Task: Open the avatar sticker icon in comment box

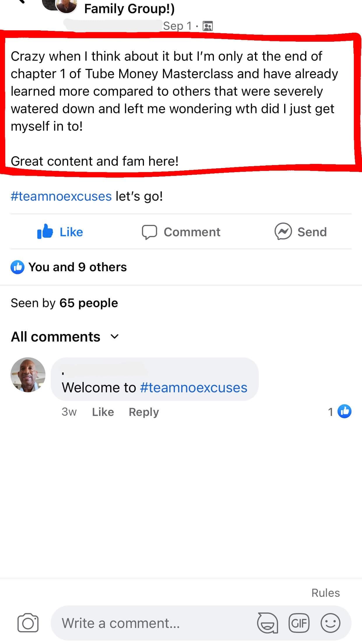Action: [x=267, y=623]
